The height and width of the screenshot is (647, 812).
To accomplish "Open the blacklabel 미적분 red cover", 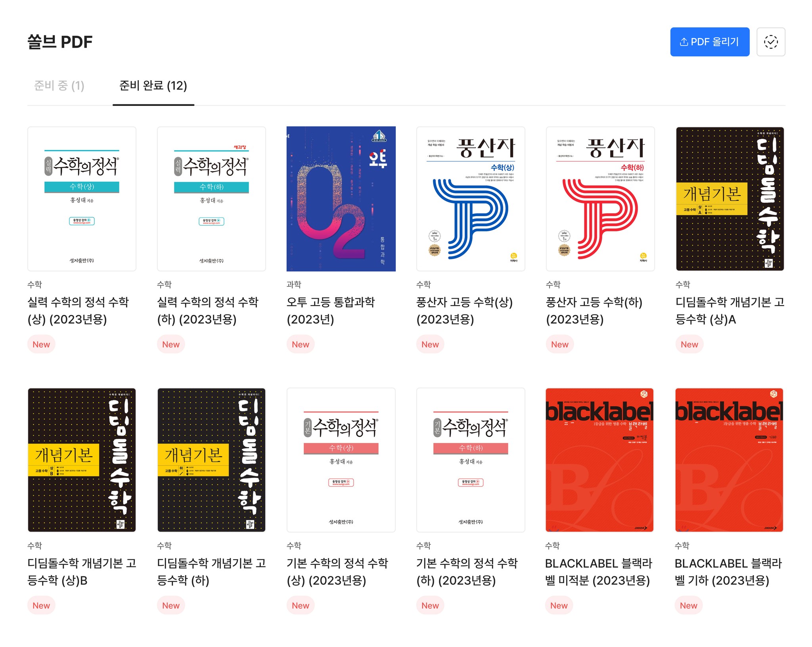I will coord(599,460).
